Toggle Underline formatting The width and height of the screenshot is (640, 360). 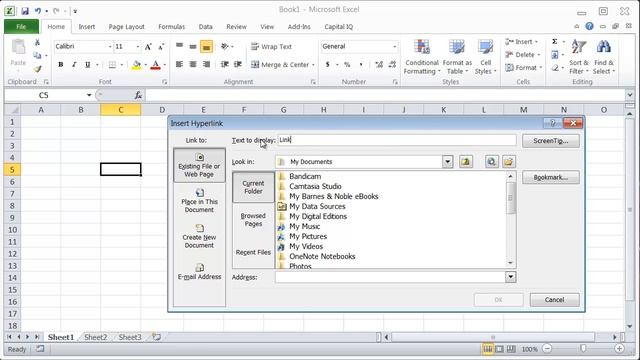pos(87,64)
